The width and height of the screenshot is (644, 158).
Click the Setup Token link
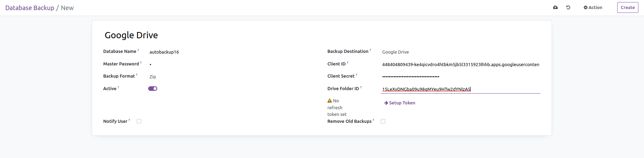click(x=402, y=103)
